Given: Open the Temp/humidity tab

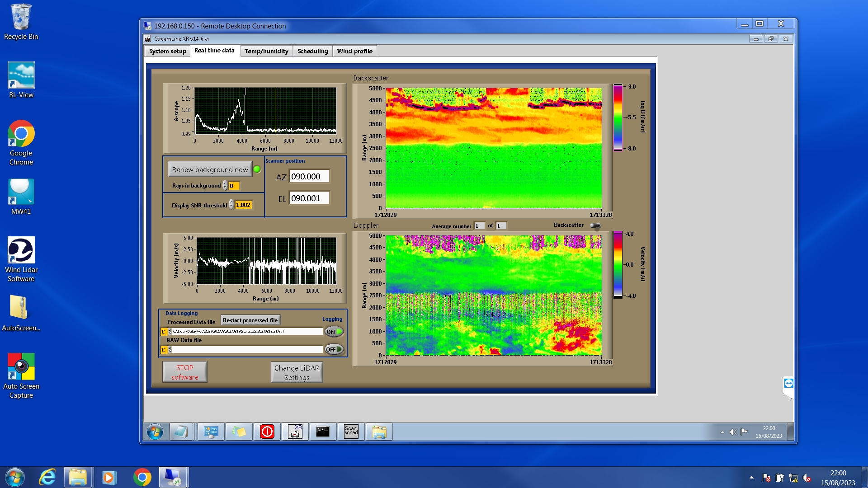Looking at the screenshot, I should coord(266,51).
